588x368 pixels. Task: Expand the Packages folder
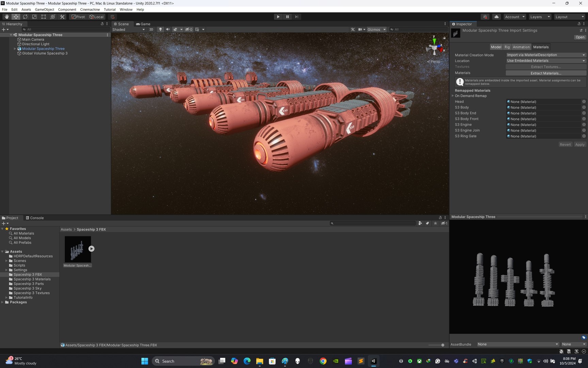click(x=2, y=302)
